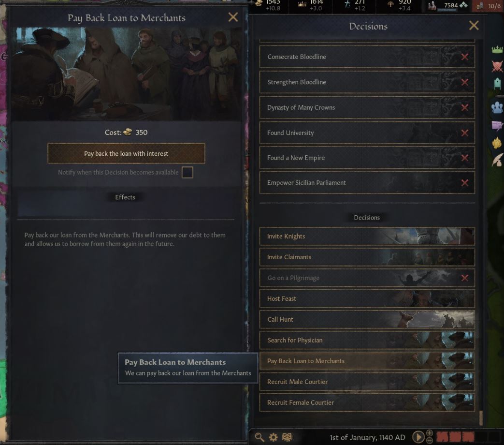Click the Decisions quill icon in sidebar
504x445 pixels.
point(497,160)
